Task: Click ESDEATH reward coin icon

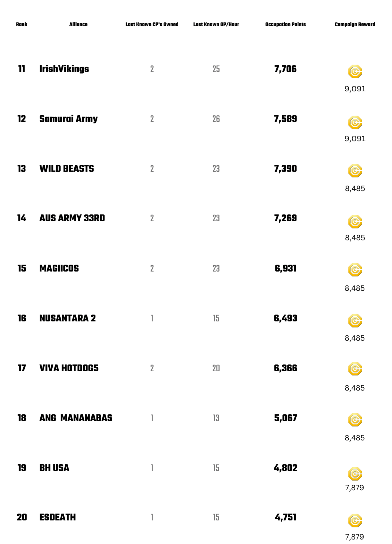Action: [x=355, y=520]
